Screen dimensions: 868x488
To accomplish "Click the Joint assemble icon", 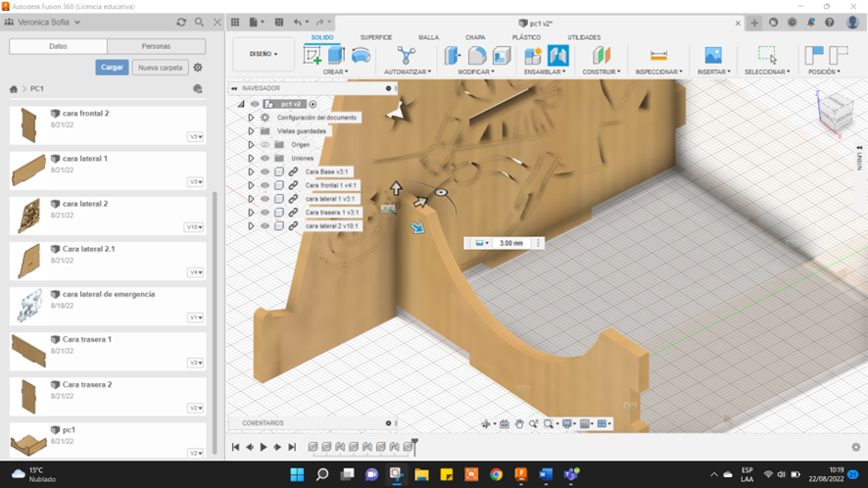I will pos(558,56).
